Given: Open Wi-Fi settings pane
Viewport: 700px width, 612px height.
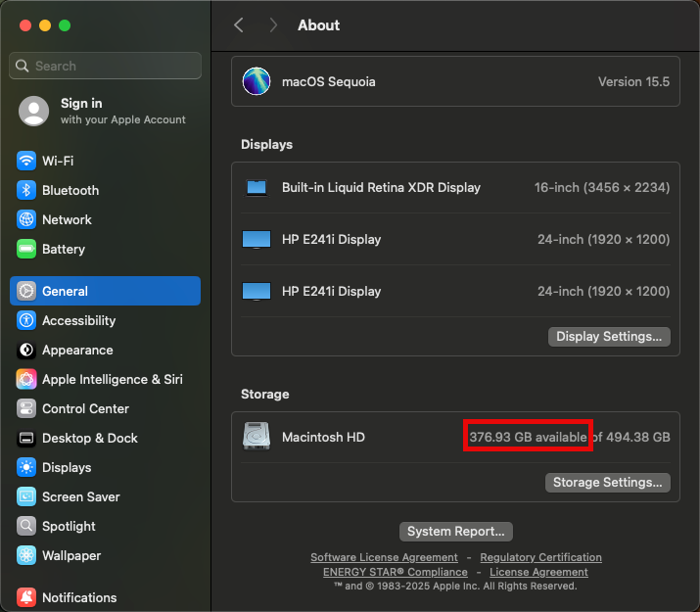Looking at the screenshot, I should [x=105, y=161].
